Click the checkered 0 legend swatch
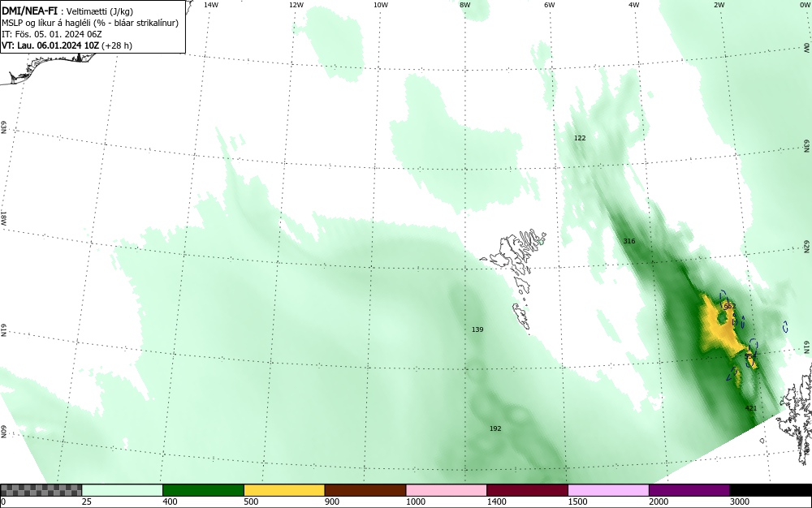 click(x=41, y=490)
